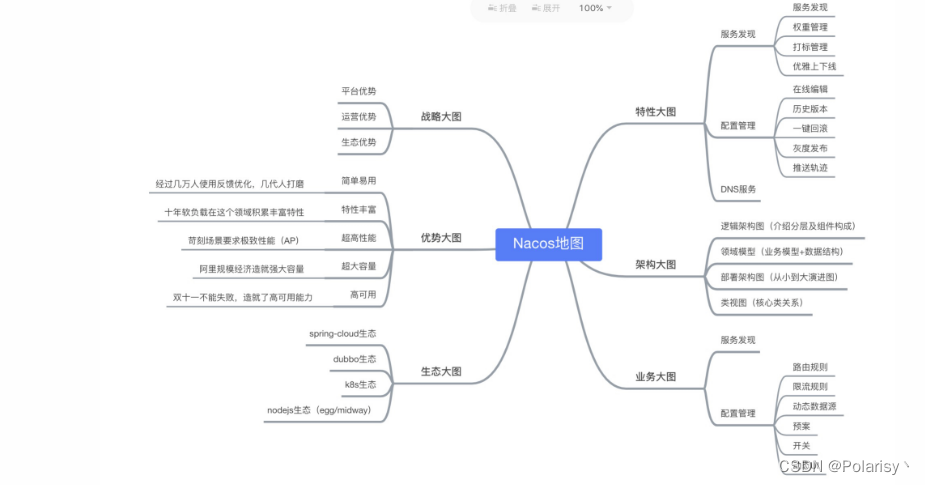The height and width of the screenshot is (485, 925).
Task: Select the 战略大图 branch node
Action: point(441,117)
